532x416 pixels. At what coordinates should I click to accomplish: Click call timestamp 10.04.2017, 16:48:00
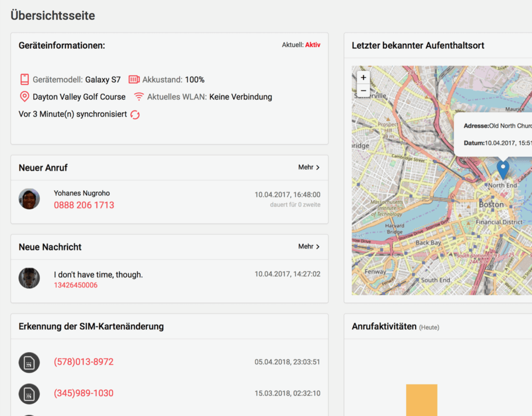(288, 195)
